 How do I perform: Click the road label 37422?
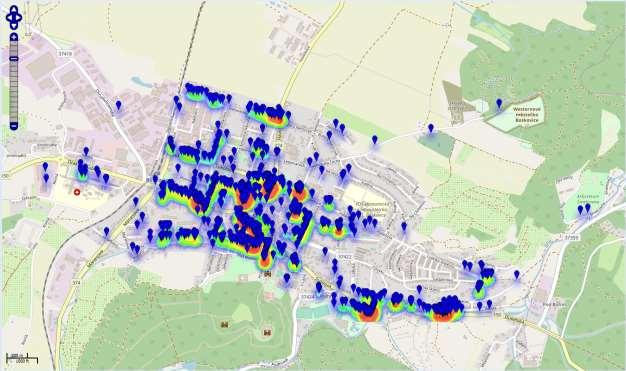(x=346, y=257)
